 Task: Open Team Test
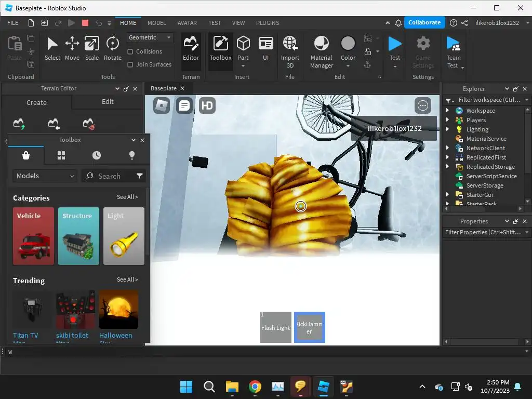[x=453, y=52]
